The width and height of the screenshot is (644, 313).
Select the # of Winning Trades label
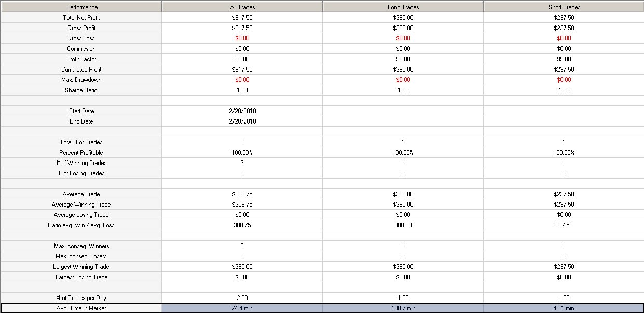pos(81,163)
